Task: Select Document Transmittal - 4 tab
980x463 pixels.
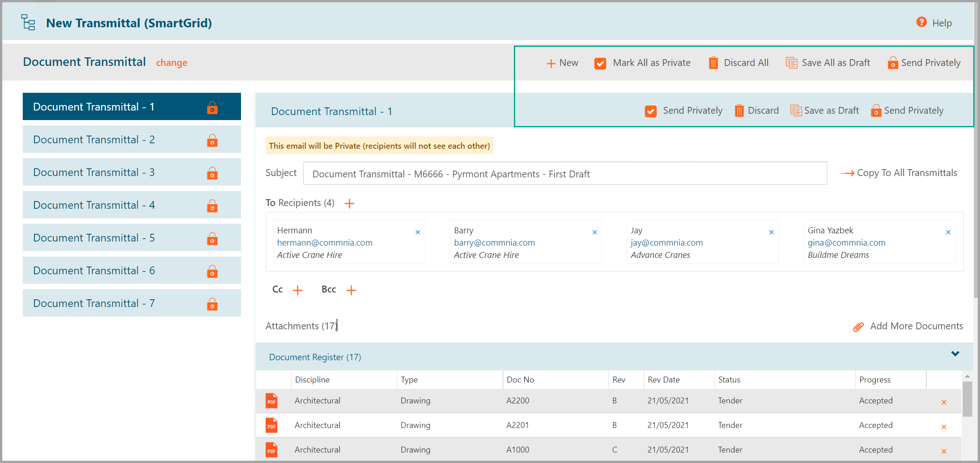Action: [x=132, y=205]
